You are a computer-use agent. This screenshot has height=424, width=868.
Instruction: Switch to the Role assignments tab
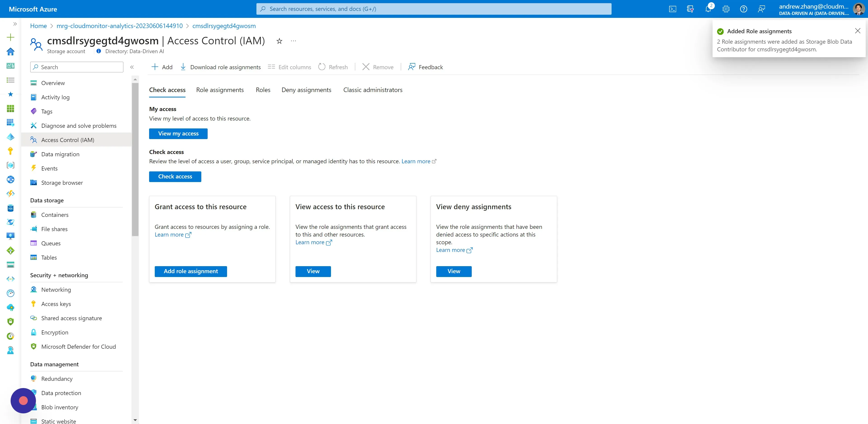click(x=220, y=90)
